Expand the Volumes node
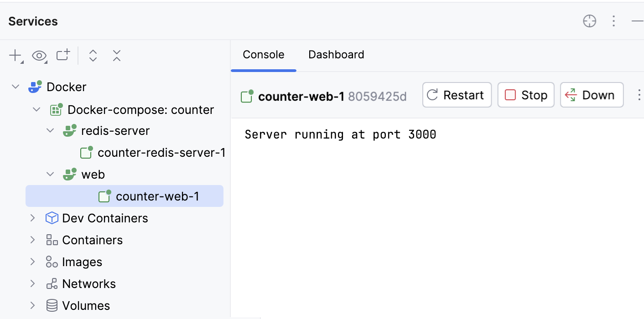 pos(32,305)
